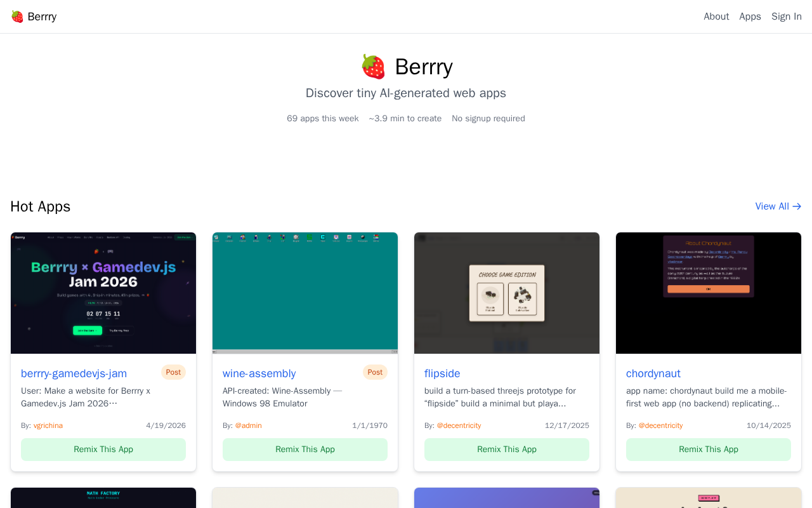Click the strawberry logo in the navbar
Screen dimensions: 812x508
point(17,17)
